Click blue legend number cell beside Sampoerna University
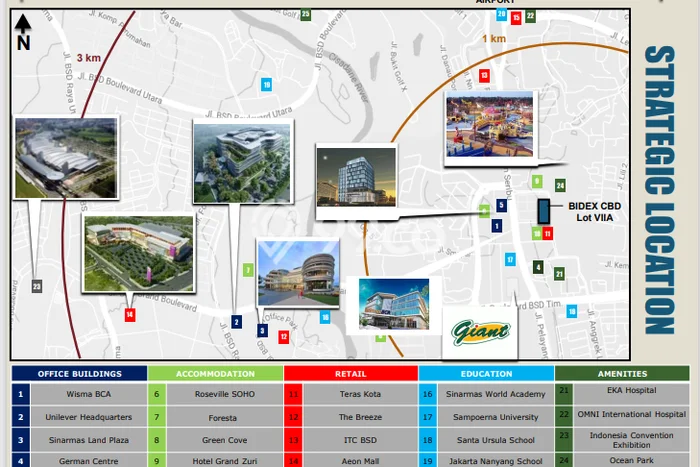This screenshot has width=700, height=467. pos(428,417)
